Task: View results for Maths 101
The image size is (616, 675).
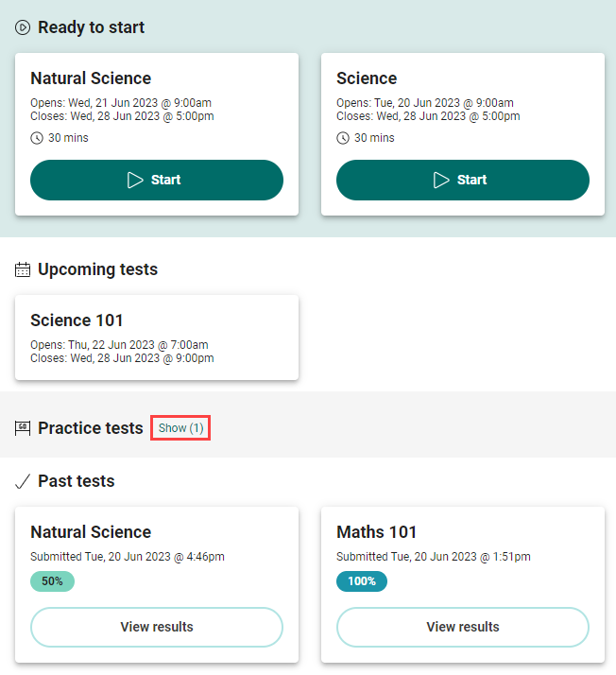Action: (463, 627)
